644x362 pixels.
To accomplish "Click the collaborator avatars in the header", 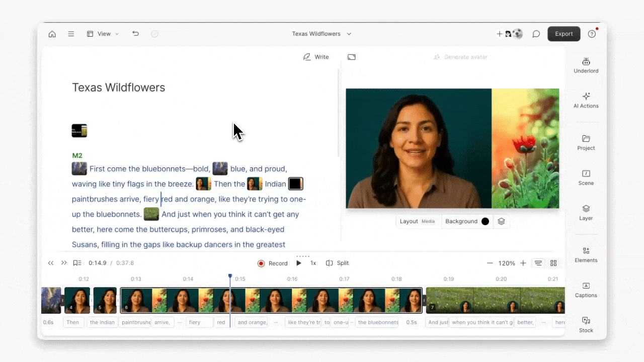I will pyautogui.click(x=514, y=34).
